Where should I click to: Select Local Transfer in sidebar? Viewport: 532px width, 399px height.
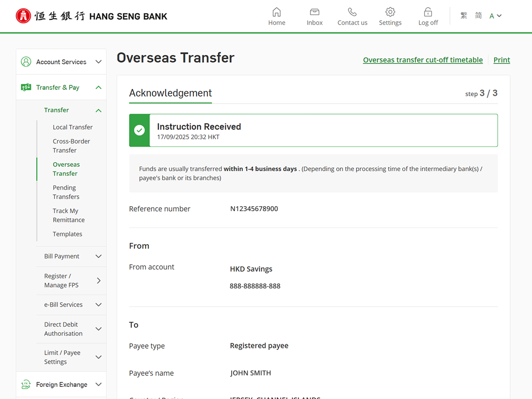(73, 127)
